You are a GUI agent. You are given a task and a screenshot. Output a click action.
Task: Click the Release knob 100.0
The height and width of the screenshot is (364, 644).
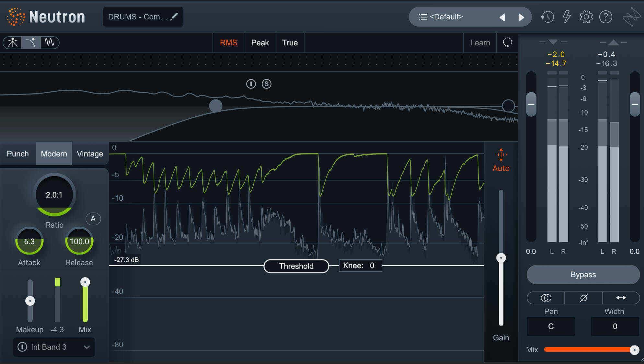(79, 241)
